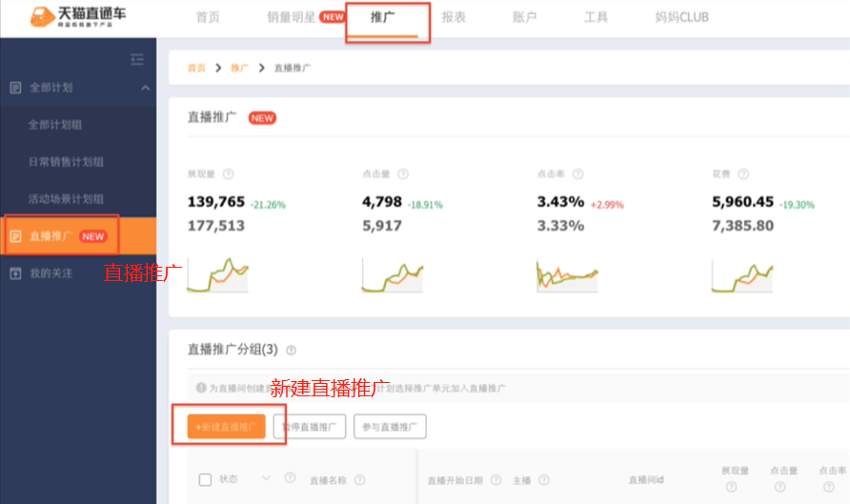
Task: Click the 暂停直播推广 button
Action: click(310, 427)
